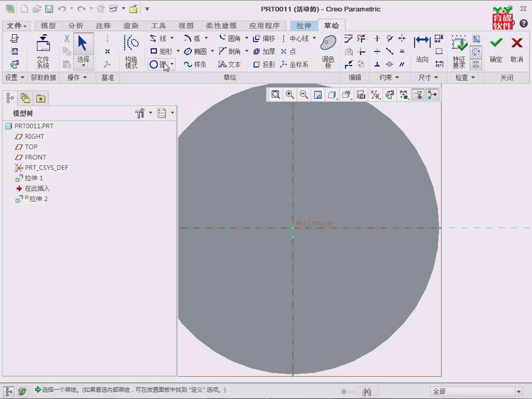Open the 中心线 dropdown arrow
This screenshot has height=399, width=532.
[314, 38]
